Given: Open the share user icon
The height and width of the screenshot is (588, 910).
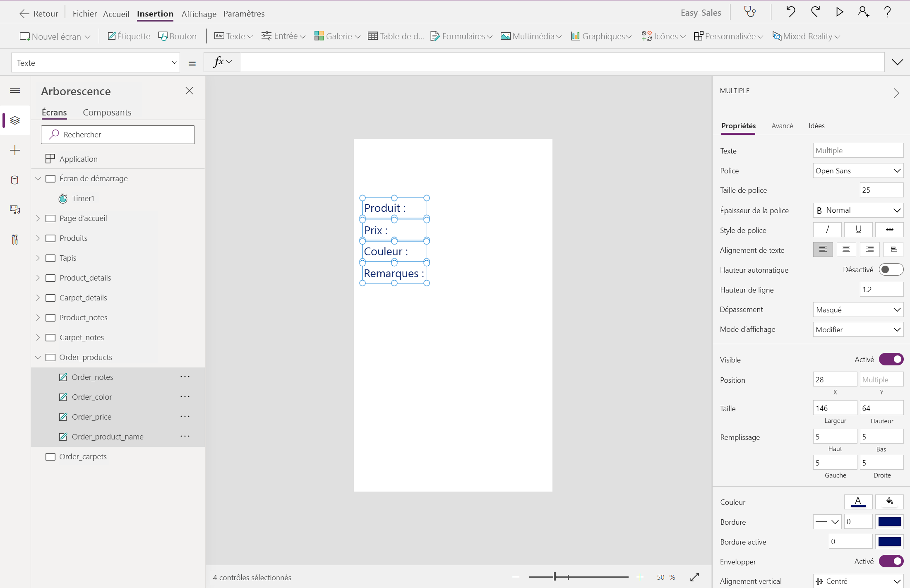Looking at the screenshot, I should (864, 12).
